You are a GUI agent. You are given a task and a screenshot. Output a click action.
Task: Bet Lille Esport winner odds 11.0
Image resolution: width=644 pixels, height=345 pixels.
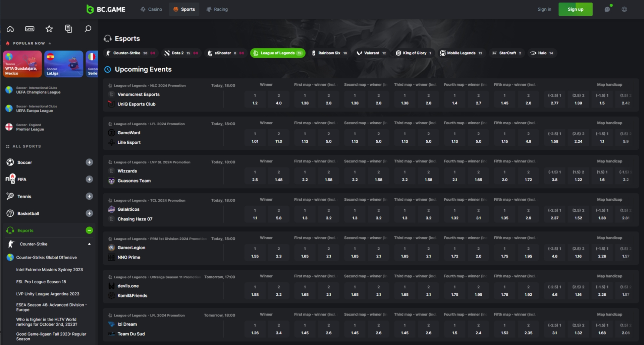point(279,138)
